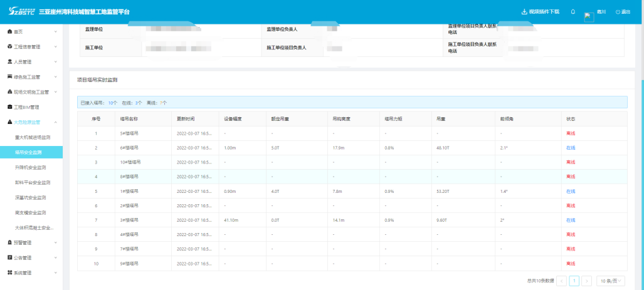Click the 系统管理 grid icon
Image resolution: width=644 pixels, height=290 pixels.
9,272
